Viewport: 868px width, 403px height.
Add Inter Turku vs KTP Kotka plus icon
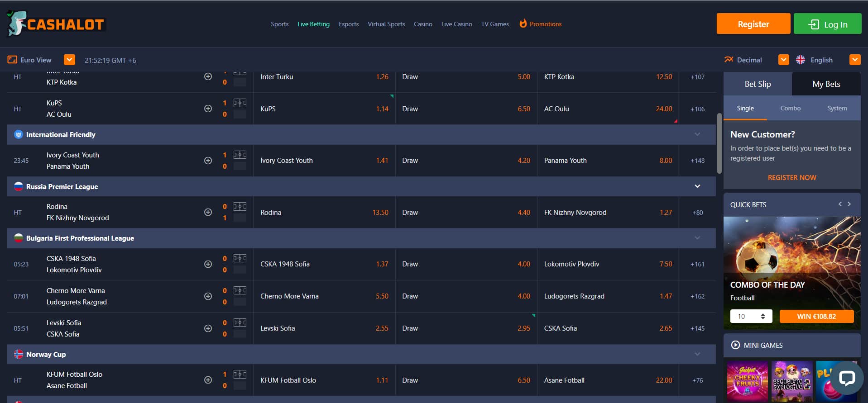click(x=208, y=76)
